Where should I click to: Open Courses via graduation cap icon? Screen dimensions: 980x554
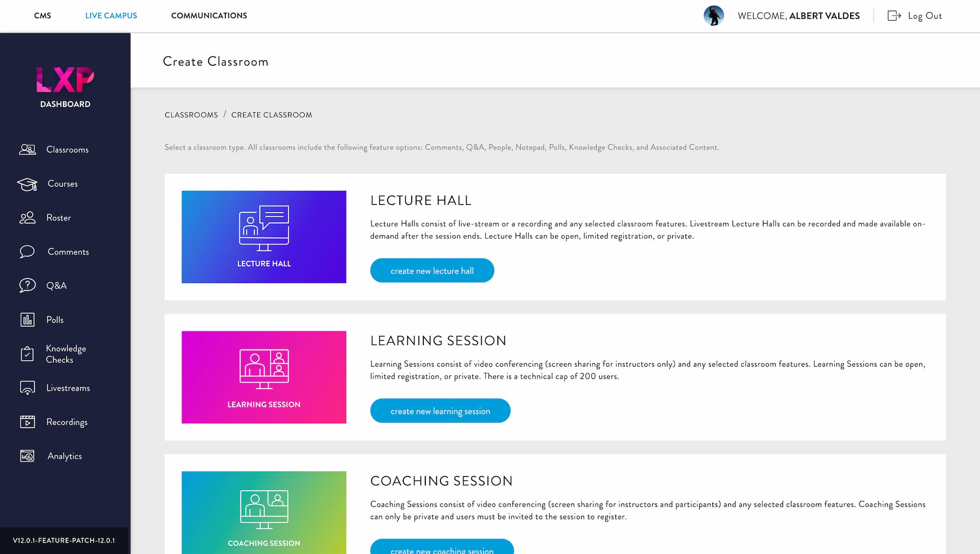click(x=27, y=184)
